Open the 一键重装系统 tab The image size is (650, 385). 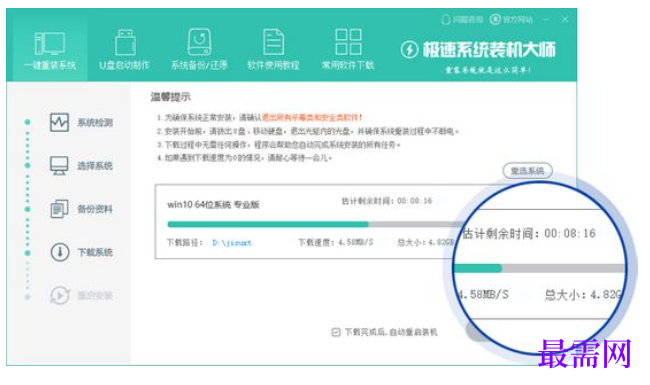tap(50, 50)
